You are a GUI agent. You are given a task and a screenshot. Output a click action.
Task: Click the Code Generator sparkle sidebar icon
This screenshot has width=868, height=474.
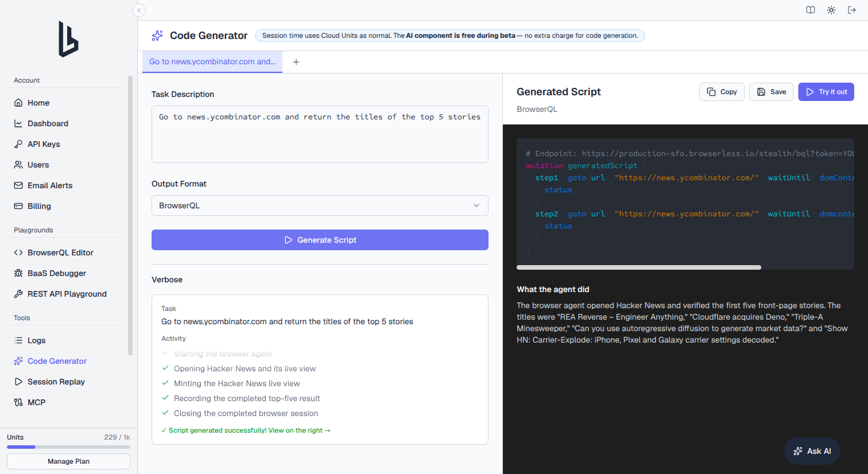(x=18, y=361)
